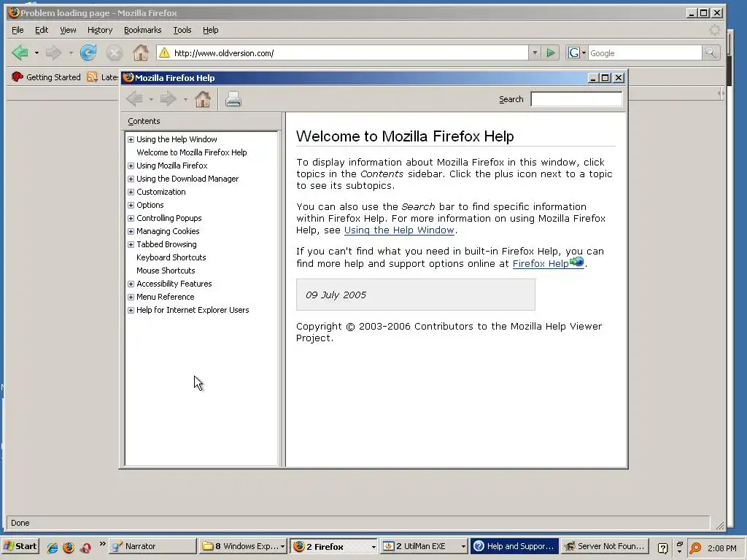This screenshot has width=747, height=560.
Task: Open the File menu
Action: [18, 30]
